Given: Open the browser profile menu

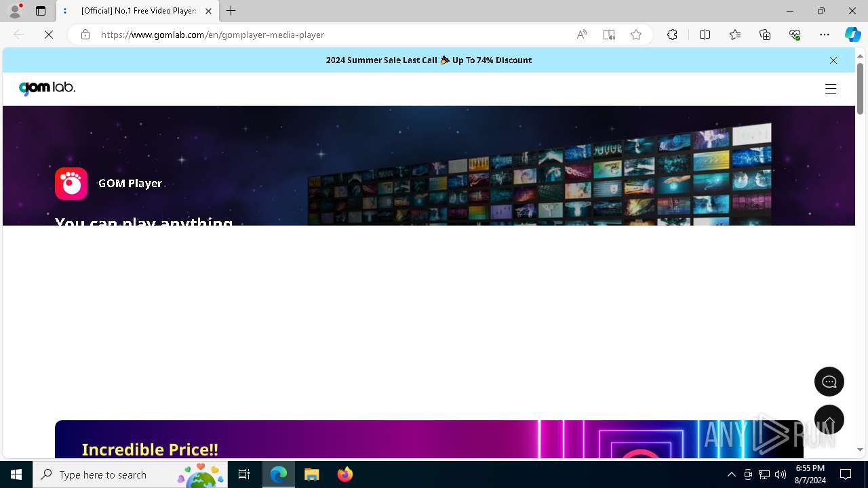Looking at the screenshot, I should [15, 11].
